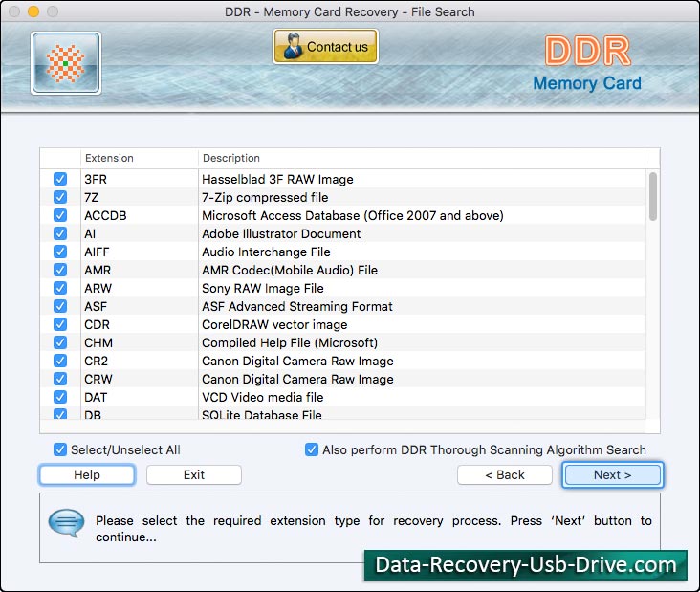This screenshot has width=700, height=592.
Task: Click the Extension column header
Action: click(140, 158)
